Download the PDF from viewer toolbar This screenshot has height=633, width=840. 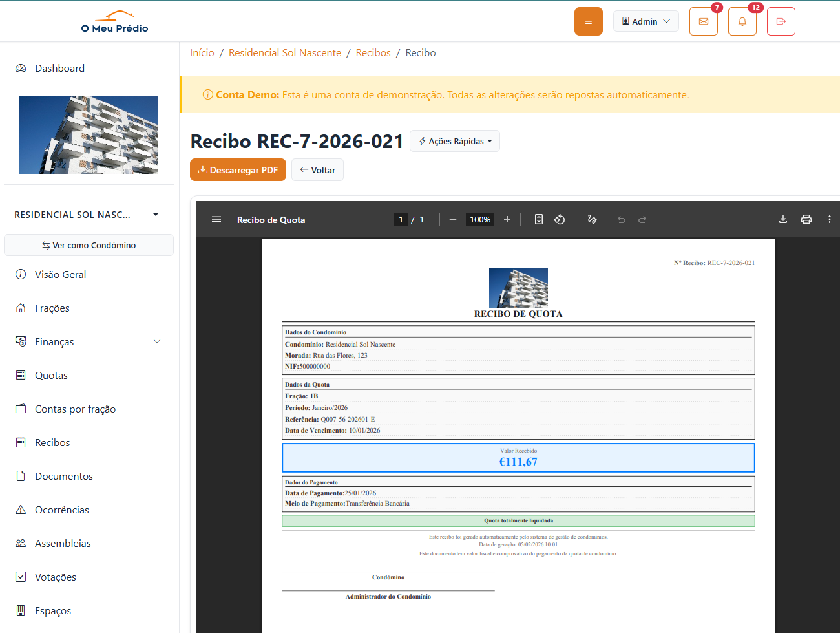tap(783, 220)
